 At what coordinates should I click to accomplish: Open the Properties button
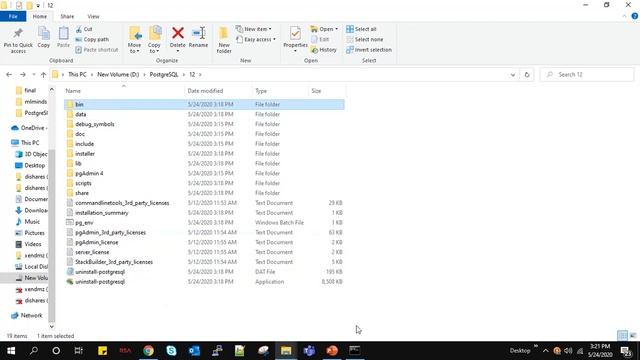click(295, 39)
